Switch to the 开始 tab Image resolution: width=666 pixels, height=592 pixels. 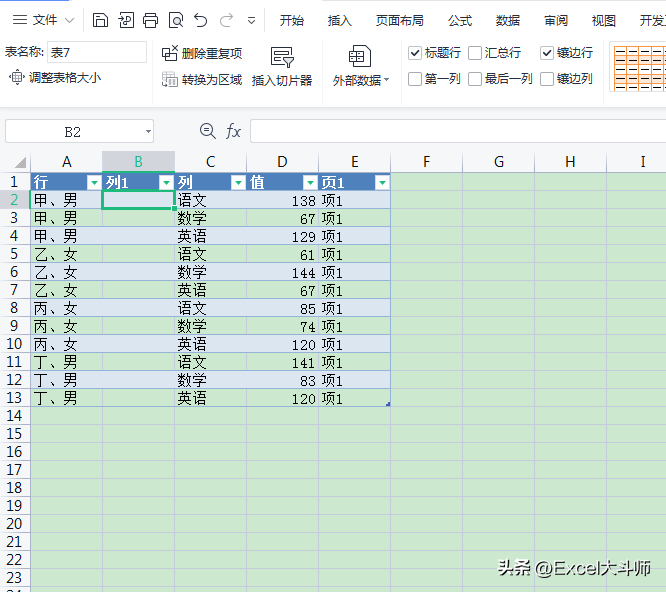click(292, 20)
